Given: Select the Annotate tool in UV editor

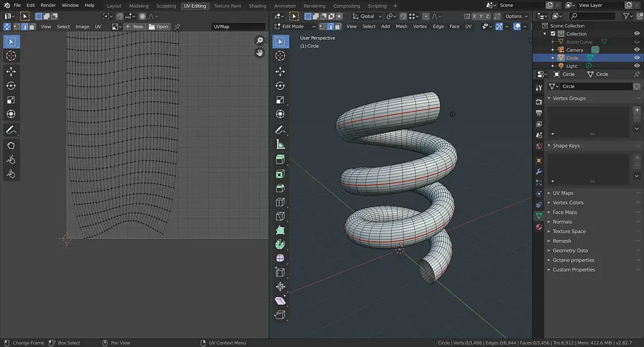Looking at the screenshot, I should pyautogui.click(x=11, y=131).
